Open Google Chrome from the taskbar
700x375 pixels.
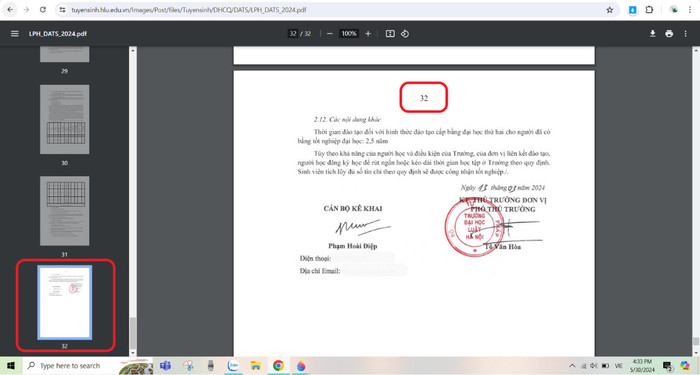[278, 366]
